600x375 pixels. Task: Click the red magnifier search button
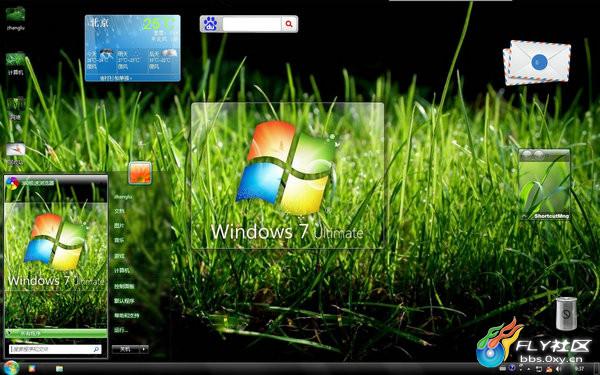click(x=289, y=24)
